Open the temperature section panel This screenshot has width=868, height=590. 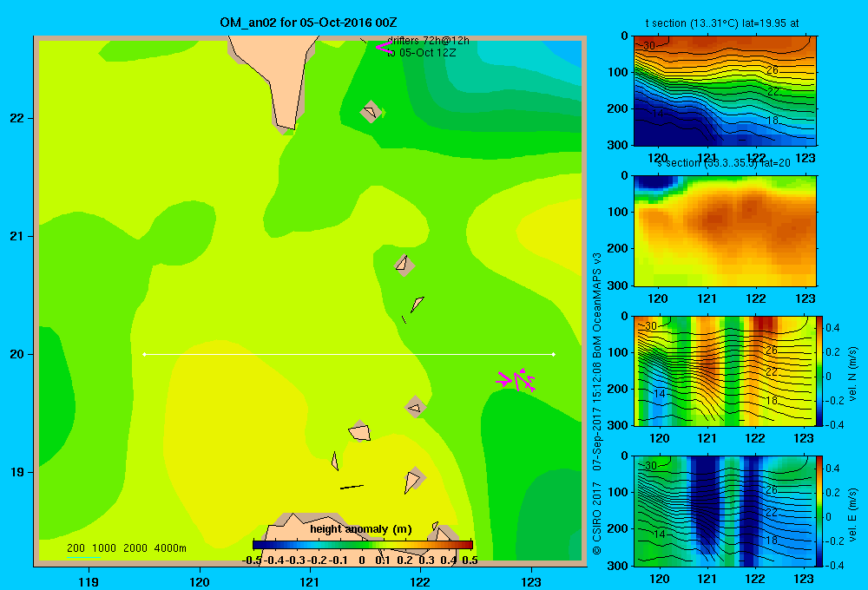point(725,91)
